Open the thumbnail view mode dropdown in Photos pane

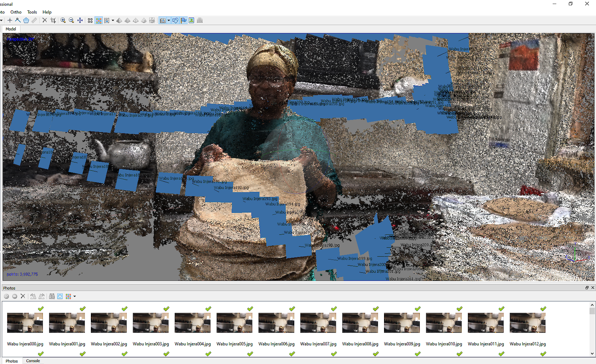[74, 297]
